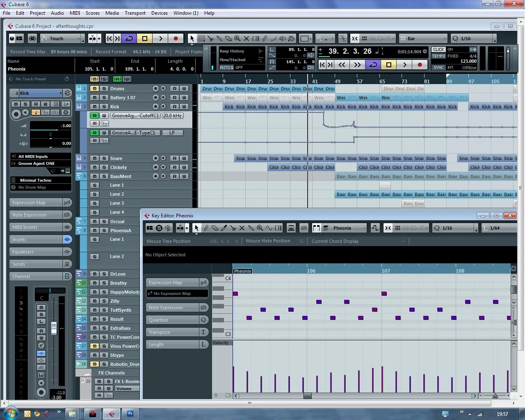Toggle the Cycle loop button in top toolbar
This screenshot has height=420, width=525.
pos(129,39)
